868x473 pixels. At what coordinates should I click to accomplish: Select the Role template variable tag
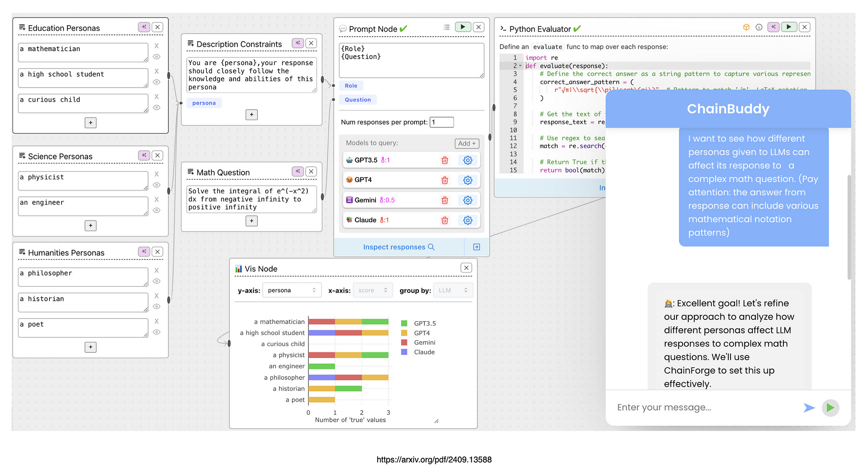[x=351, y=86]
